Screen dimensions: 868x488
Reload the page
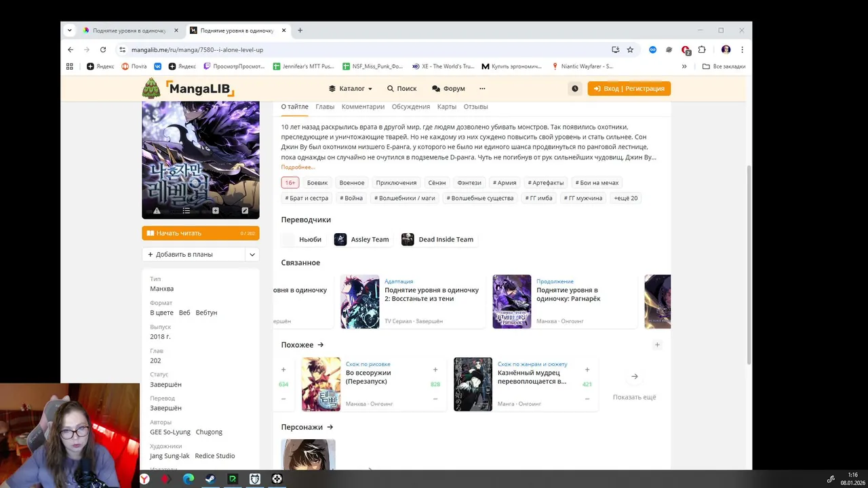click(x=103, y=49)
